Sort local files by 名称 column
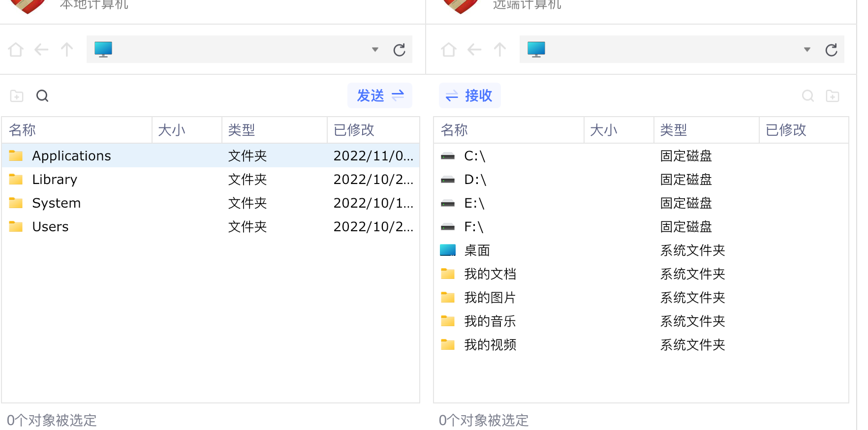This screenshot has width=868, height=430. point(77,130)
